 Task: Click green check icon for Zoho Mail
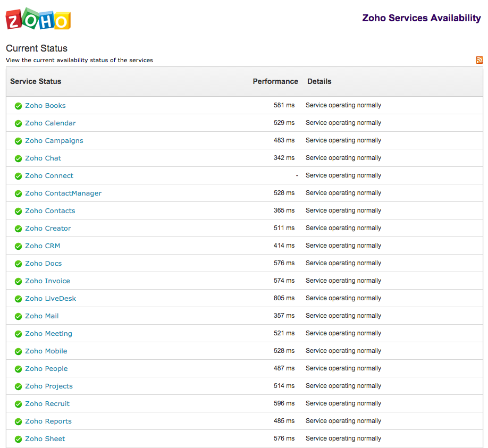[x=19, y=316]
